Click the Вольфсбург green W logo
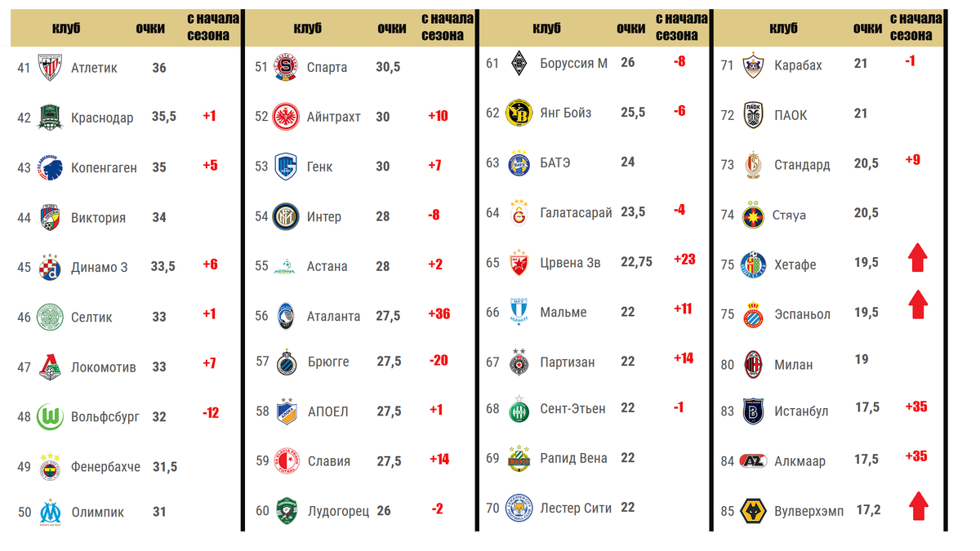Screen dimensions: 980x551 50,417
